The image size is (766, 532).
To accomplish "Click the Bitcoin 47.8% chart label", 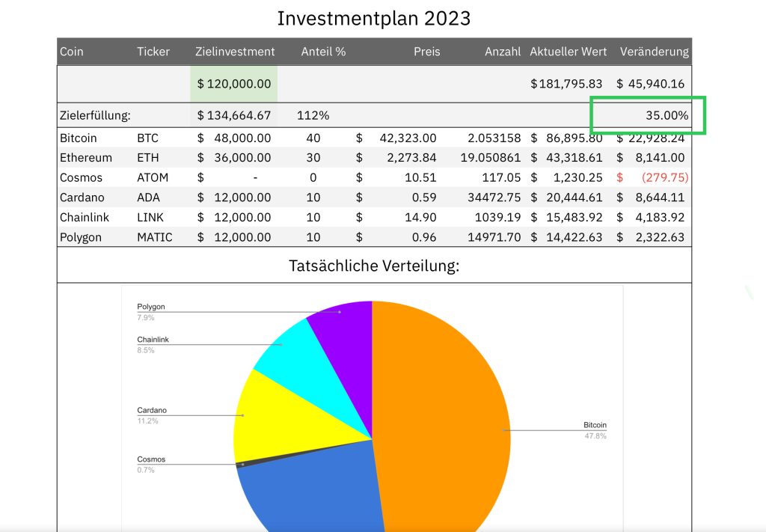I will pyautogui.click(x=595, y=430).
